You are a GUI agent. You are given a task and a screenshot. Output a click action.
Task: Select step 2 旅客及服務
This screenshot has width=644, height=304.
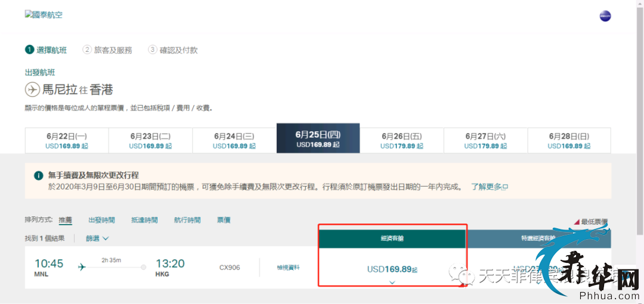pos(107,50)
